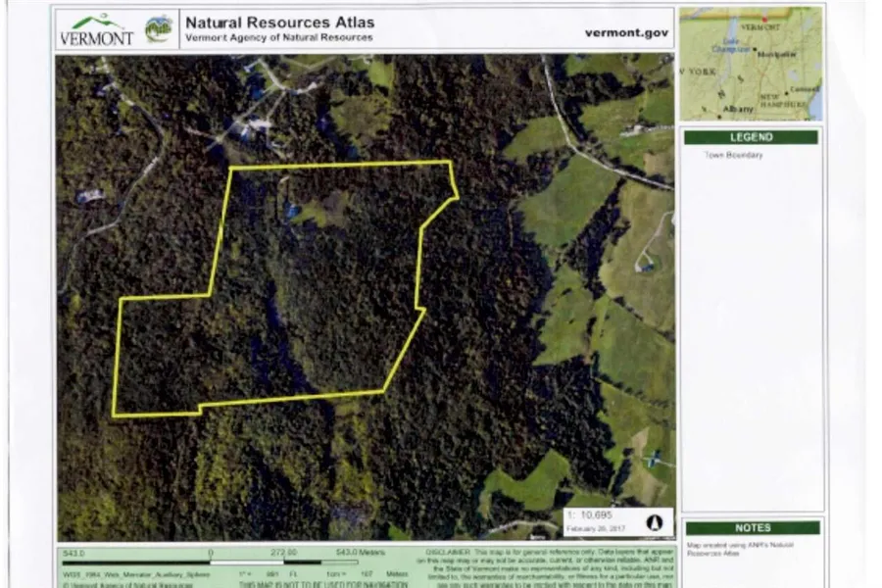Click the notes text about ANR's Atlas
Image resolution: width=882 pixels, height=588 pixels.
741,547
